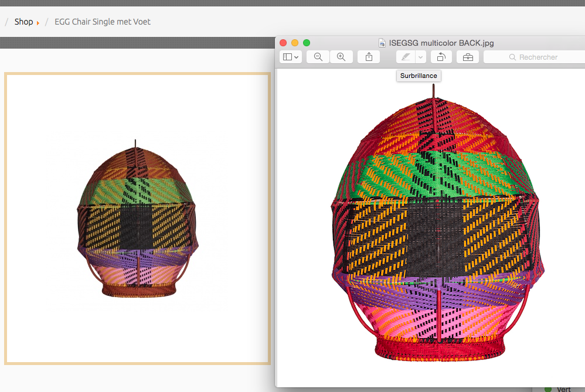Viewport: 585px width, 392px height.
Task: Click the zoom out magnifier in Preview
Action: click(318, 57)
